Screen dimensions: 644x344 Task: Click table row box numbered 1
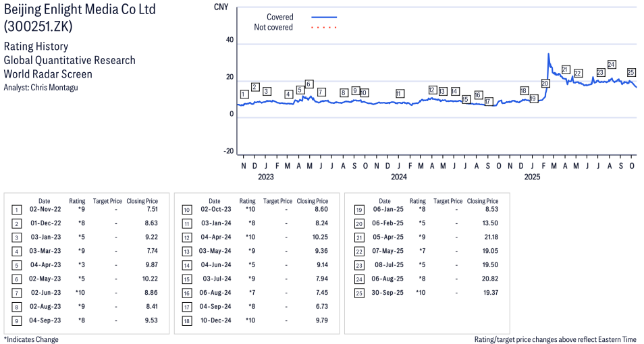point(16,210)
